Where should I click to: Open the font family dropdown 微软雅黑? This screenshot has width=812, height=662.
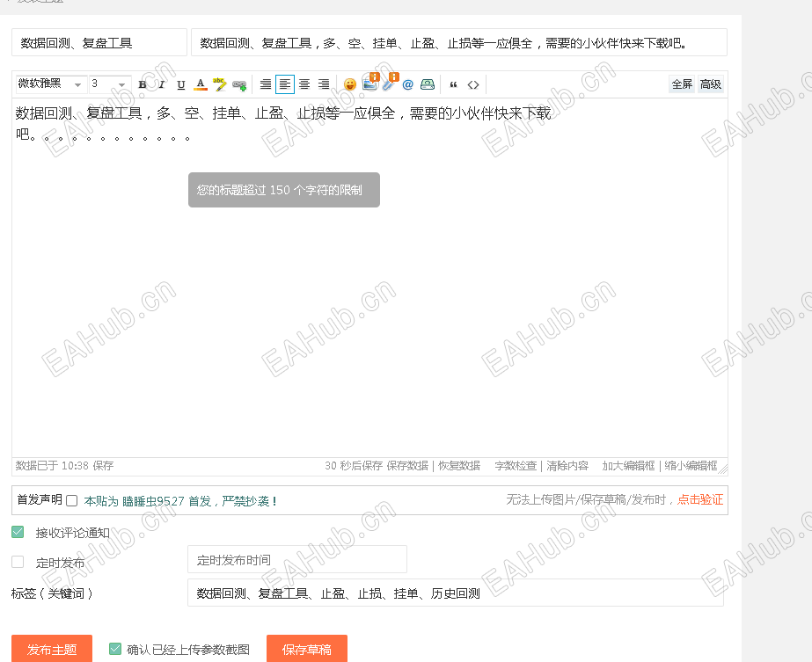click(x=50, y=84)
